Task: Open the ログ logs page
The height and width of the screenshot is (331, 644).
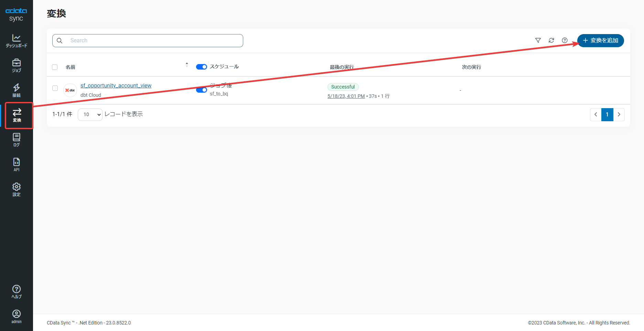Action: click(x=17, y=140)
